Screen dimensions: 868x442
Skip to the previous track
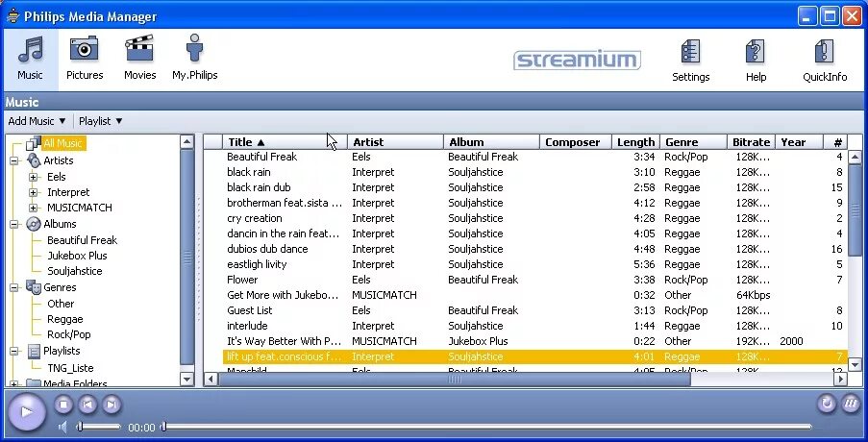87,405
